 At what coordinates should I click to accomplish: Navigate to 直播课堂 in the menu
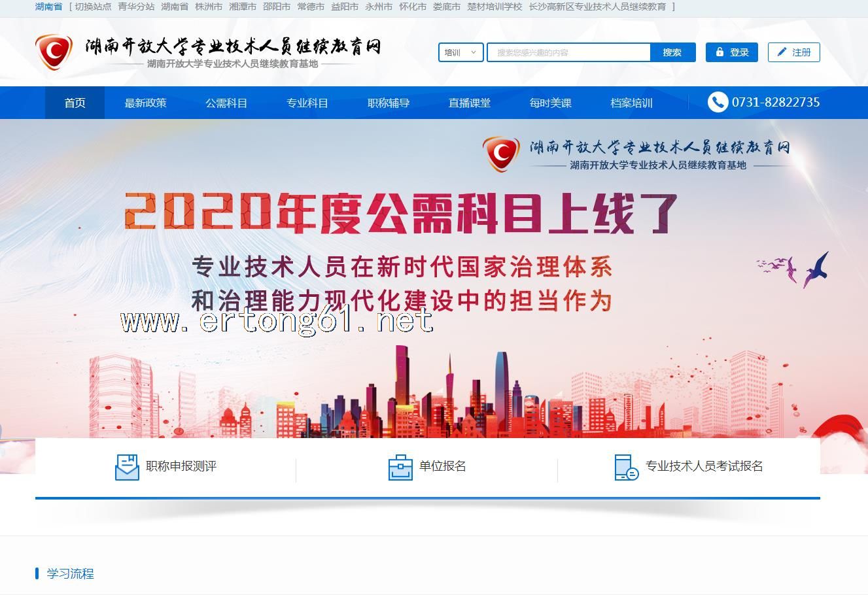(x=469, y=103)
